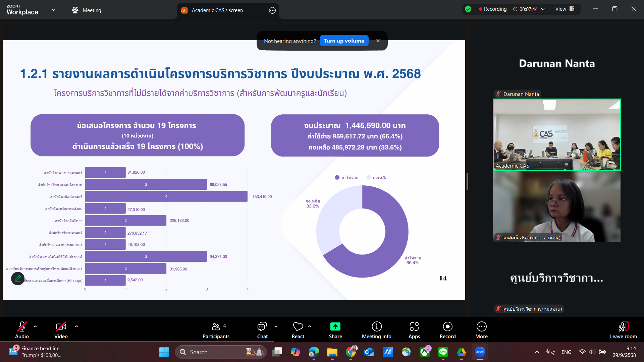
Task: Click the annotation pencil icon
Action: pos(18,278)
